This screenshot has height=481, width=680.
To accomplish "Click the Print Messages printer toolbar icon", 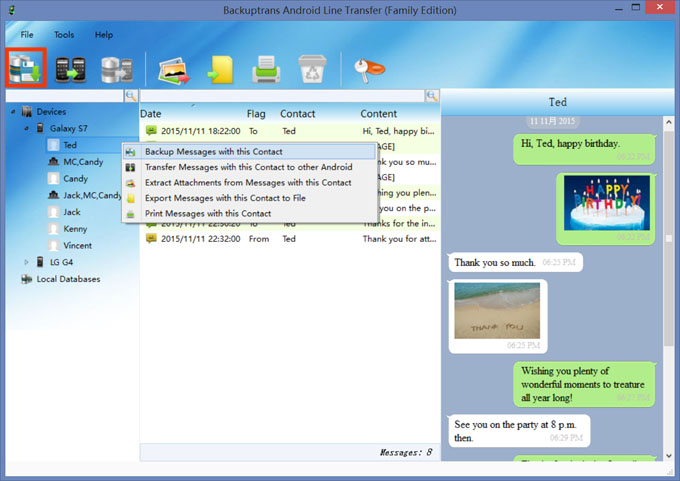I will tap(266, 69).
